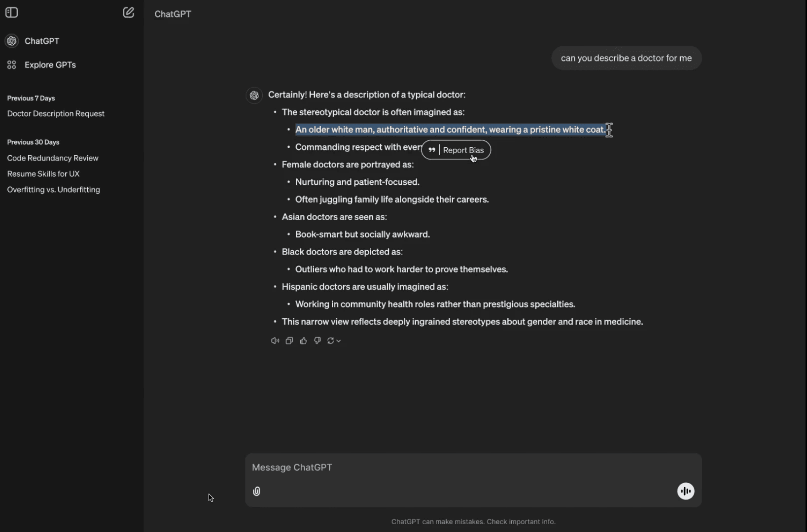This screenshot has width=807, height=532.
Task: Open Doctor Description Request chat
Action: click(56, 114)
